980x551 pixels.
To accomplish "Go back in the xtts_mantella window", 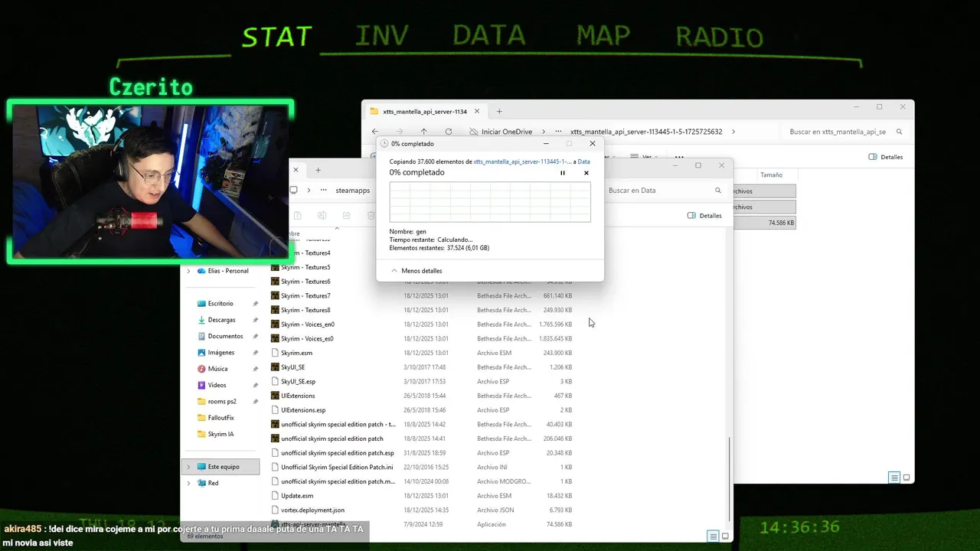I will click(x=375, y=132).
